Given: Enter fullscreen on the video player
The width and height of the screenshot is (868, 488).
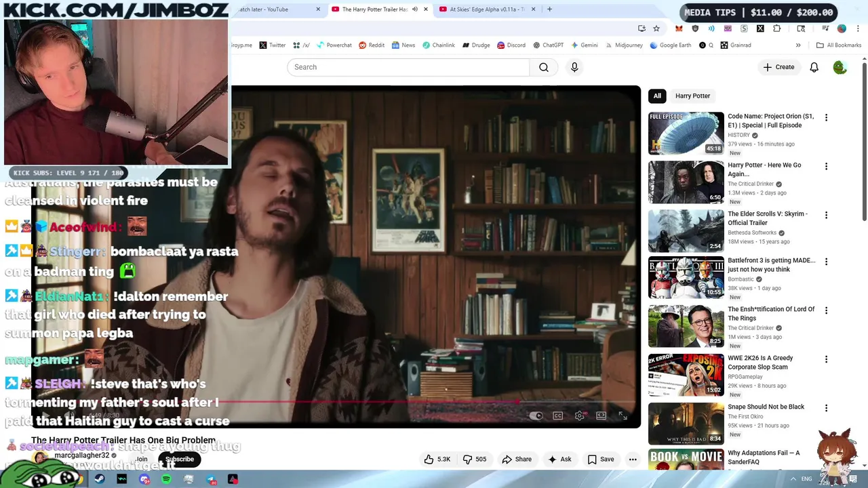Looking at the screenshot, I should (623, 415).
